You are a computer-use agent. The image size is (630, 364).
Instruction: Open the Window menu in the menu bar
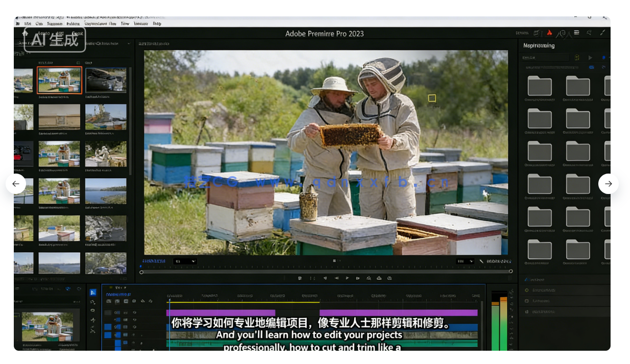[x=141, y=23]
